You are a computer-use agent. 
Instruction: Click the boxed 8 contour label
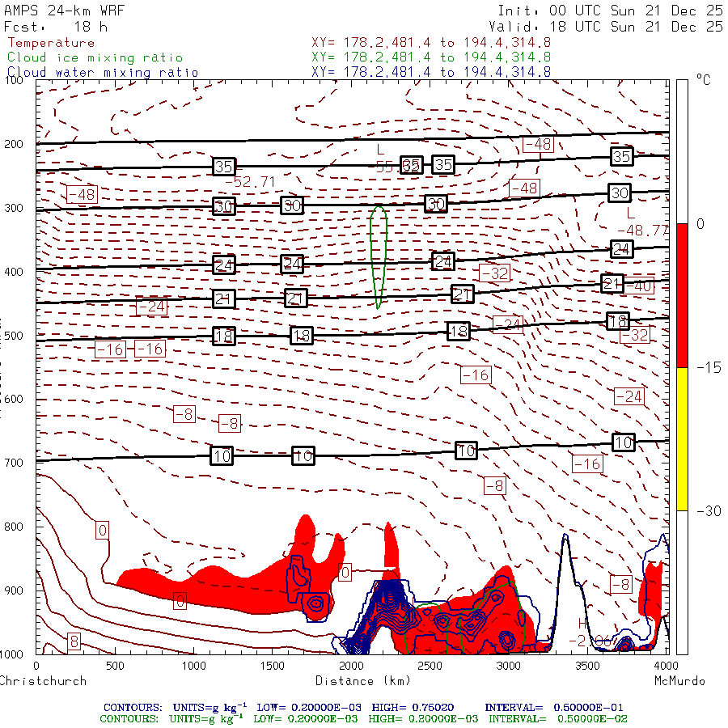point(74,641)
